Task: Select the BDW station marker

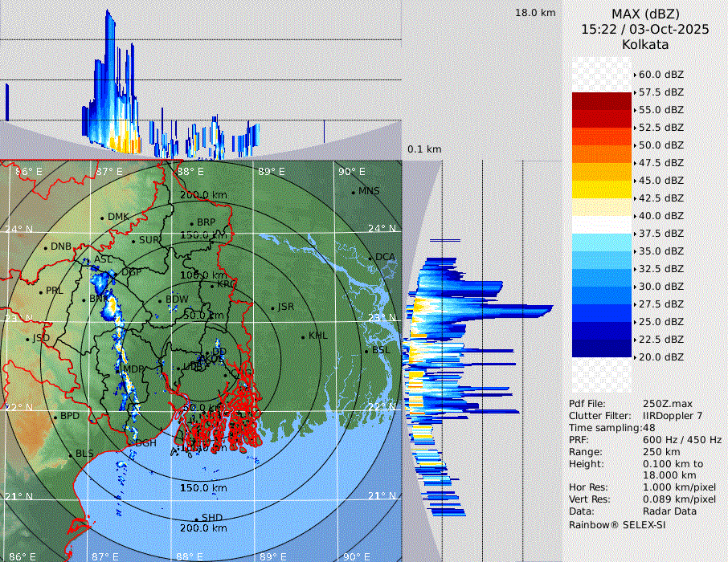Action: (x=161, y=301)
